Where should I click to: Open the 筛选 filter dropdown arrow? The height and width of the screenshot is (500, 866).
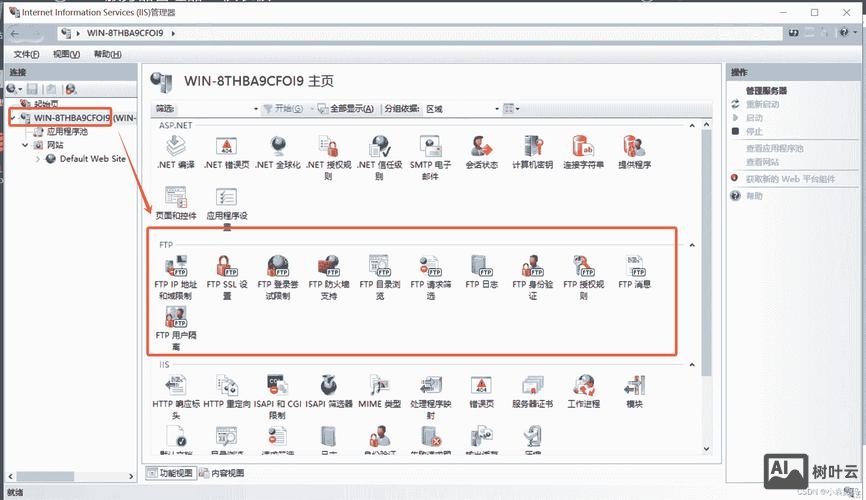[256, 109]
